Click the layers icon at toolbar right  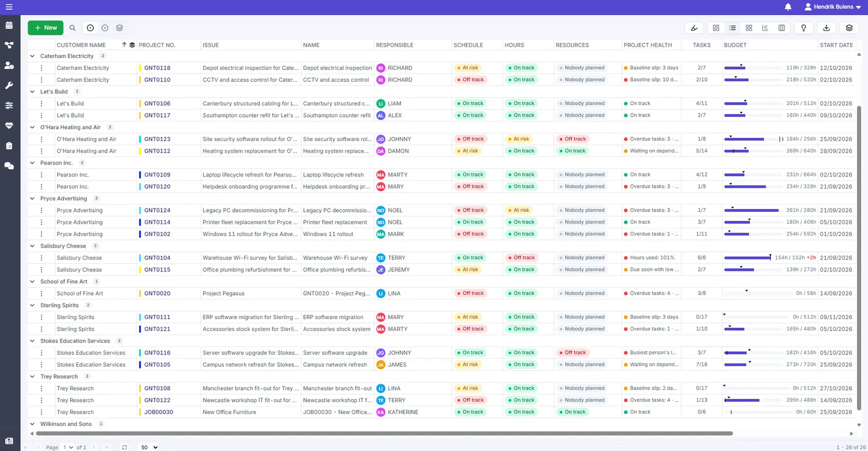[x=849, y=28]
